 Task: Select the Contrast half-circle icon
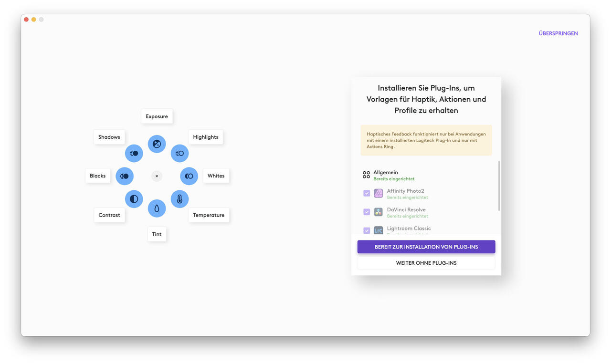click(x=134, y=199)
